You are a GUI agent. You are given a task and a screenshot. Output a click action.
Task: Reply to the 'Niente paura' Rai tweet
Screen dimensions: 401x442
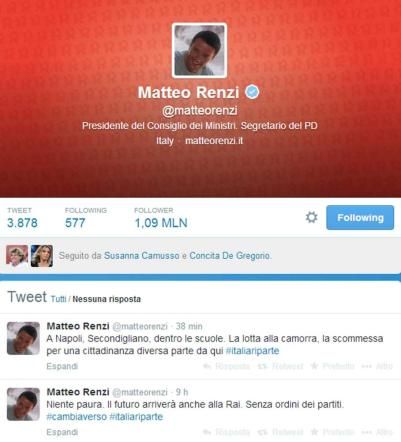pyautogui.click(x=227, y=432)
